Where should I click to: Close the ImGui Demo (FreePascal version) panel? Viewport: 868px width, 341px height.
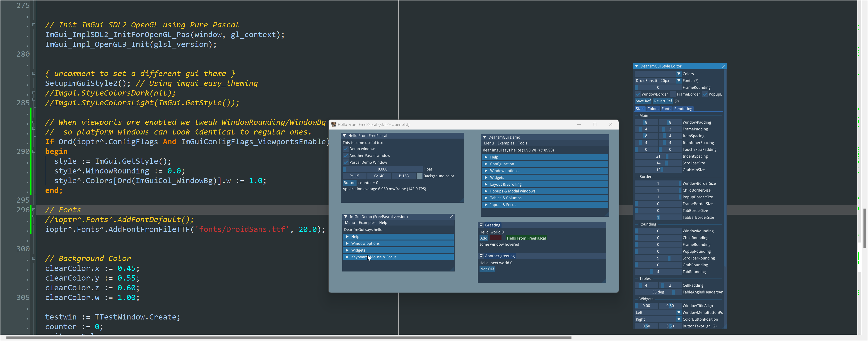[451, 217]
